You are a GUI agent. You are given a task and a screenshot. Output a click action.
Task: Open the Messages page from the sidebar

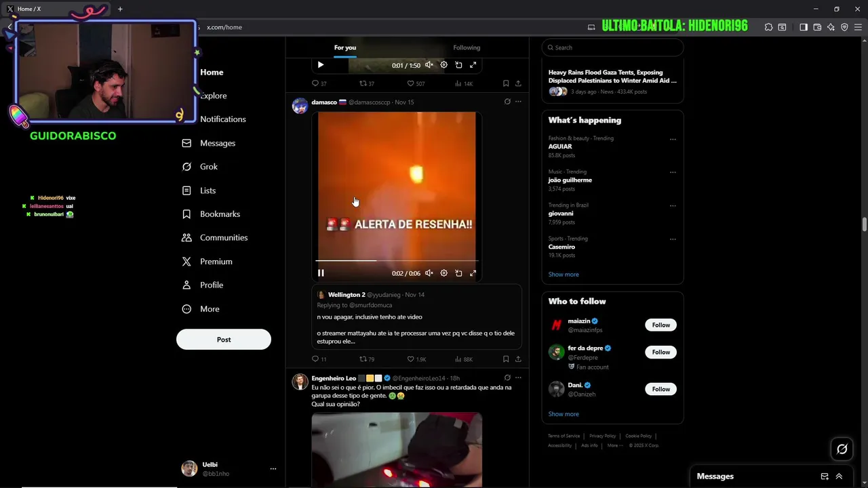pyautogui.click(x=209, y=143)
